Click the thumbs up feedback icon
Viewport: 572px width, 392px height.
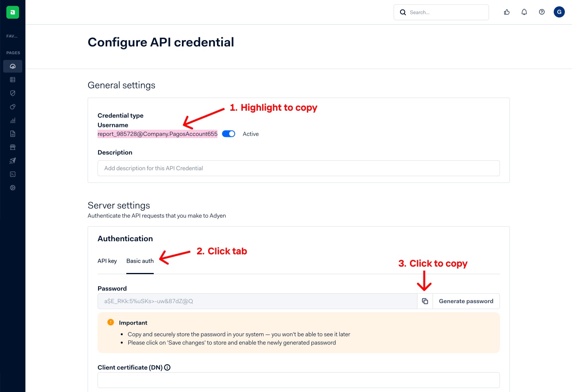(506, 12)
